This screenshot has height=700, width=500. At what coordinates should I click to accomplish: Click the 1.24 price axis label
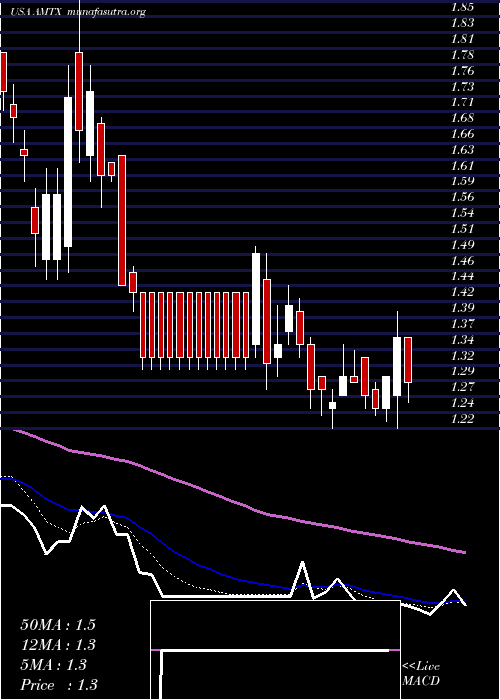click(462, 403)
